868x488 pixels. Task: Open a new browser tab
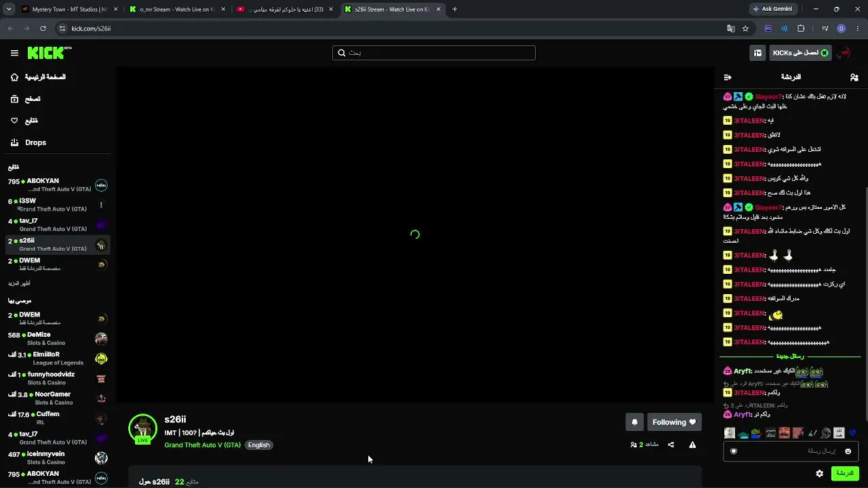[x=454, y=9]
